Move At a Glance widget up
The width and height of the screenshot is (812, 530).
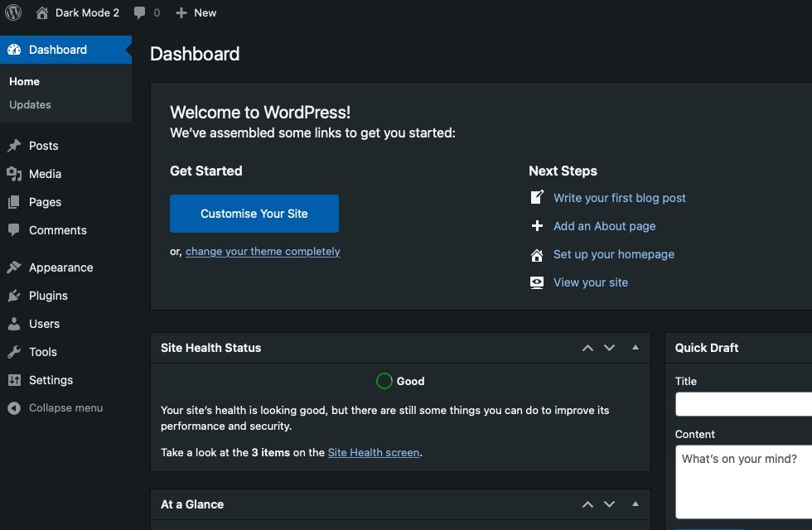click(587, 504)
